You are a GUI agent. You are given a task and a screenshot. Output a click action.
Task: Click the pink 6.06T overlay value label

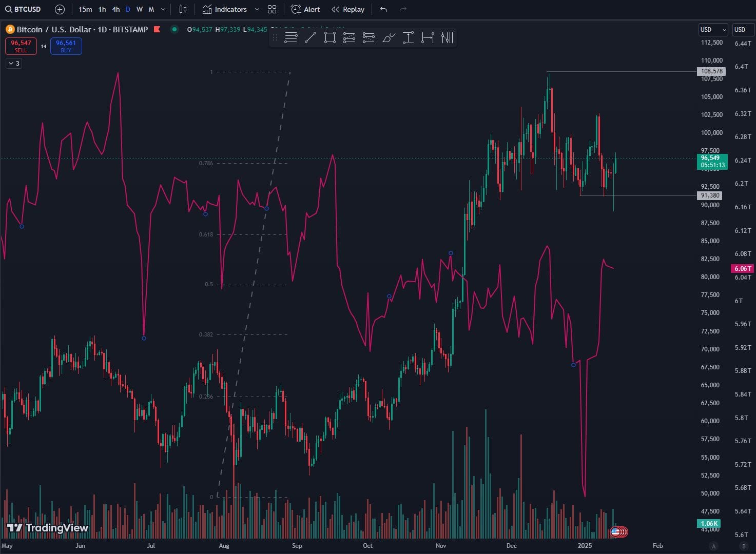(742, 268)
